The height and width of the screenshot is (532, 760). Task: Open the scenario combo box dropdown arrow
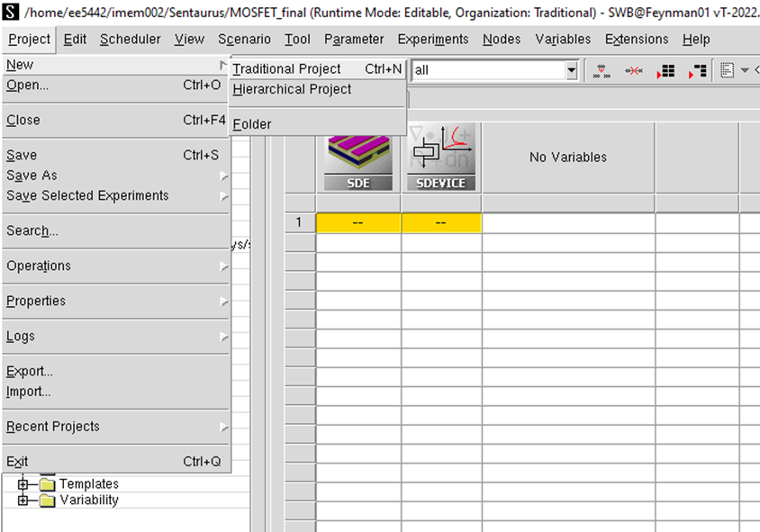571,70
